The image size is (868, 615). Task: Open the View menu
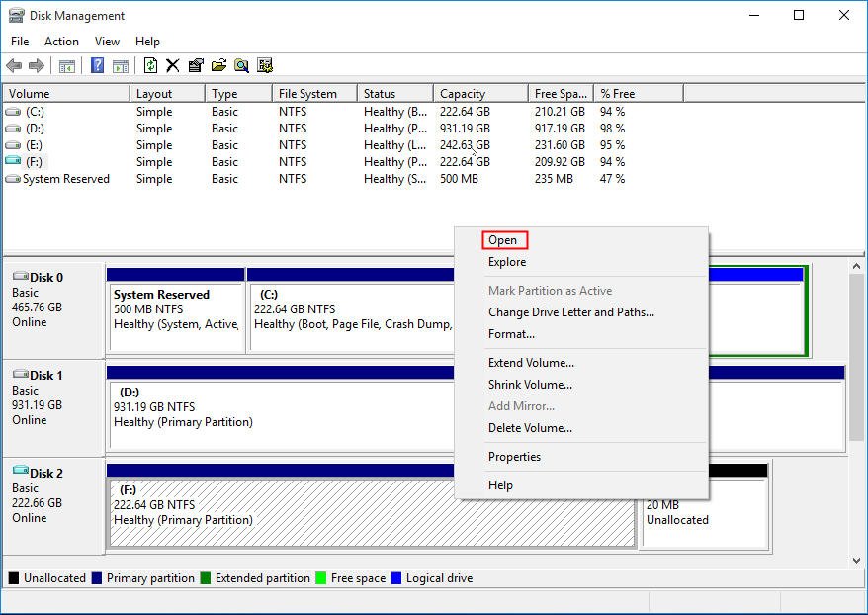[107, 42]
